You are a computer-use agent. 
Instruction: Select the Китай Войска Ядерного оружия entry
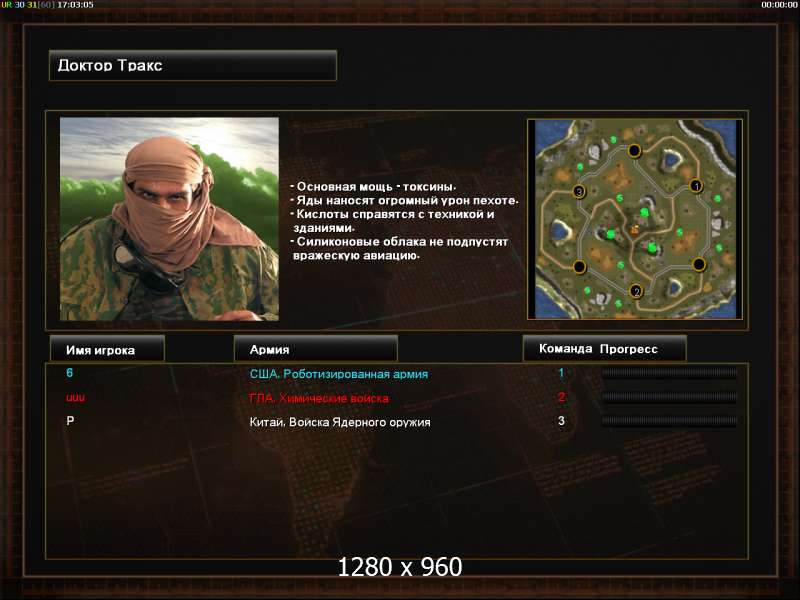(x=340, y=422)
